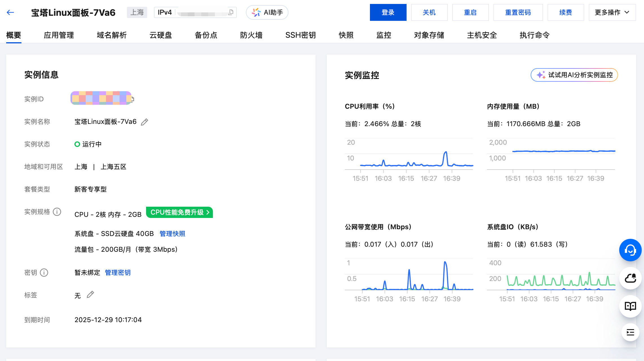
Task: Open the 管理密钥 link
Action: 118,273
